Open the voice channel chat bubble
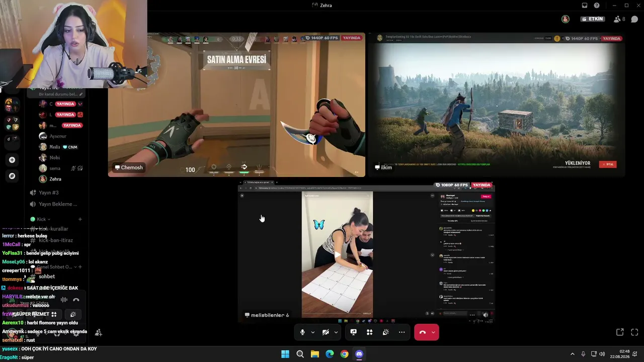Viewport: 644px width, 362px height. (x=634, y=19)
